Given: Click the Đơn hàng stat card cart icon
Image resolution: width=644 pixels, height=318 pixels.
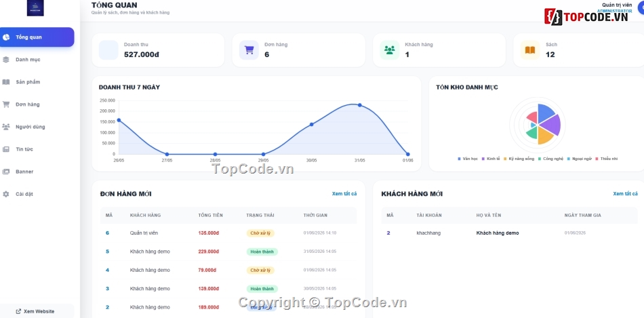Looking at the screenshot, I should [x=249, y=50].
